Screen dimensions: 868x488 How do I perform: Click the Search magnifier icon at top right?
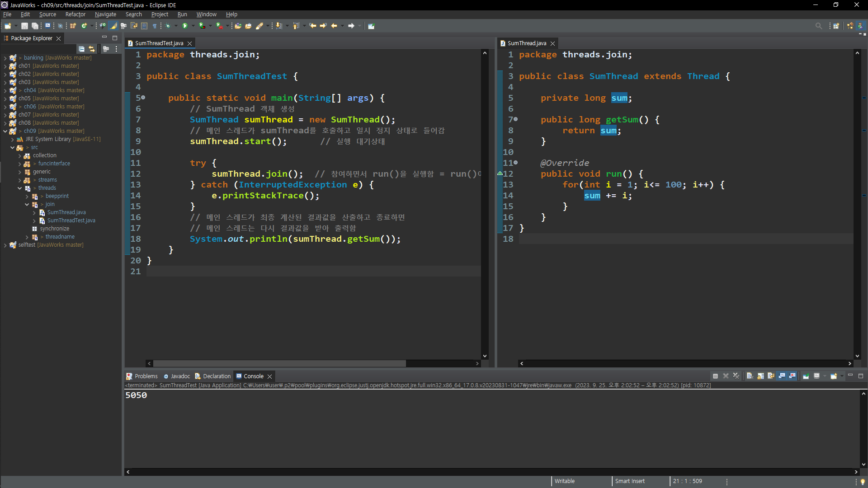818,26
